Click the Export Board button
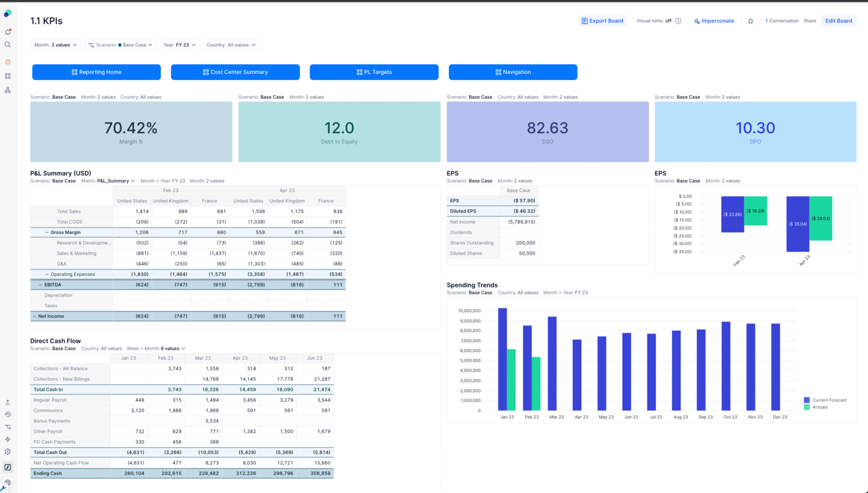Screen dimensions: 868x493 (x=602, y=21)
